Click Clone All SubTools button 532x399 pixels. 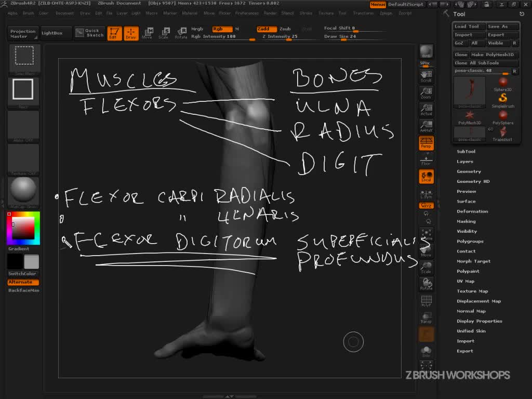tap(486, 63)
